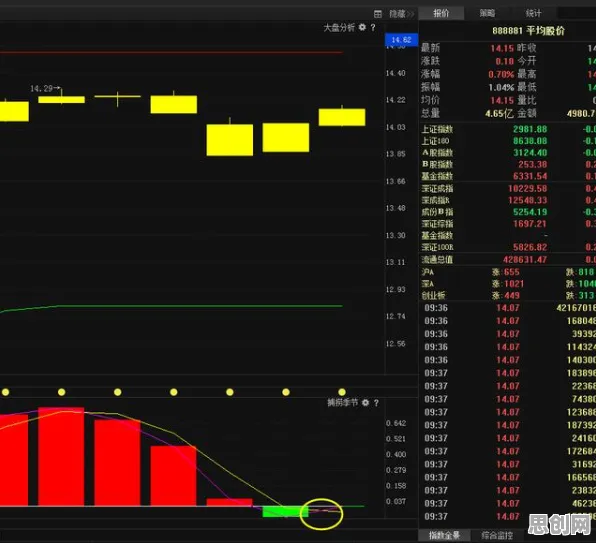This screenshot has width=596, height=543.
Task: Click the table layout icon left of 隐藏
Action: point(378,14)
